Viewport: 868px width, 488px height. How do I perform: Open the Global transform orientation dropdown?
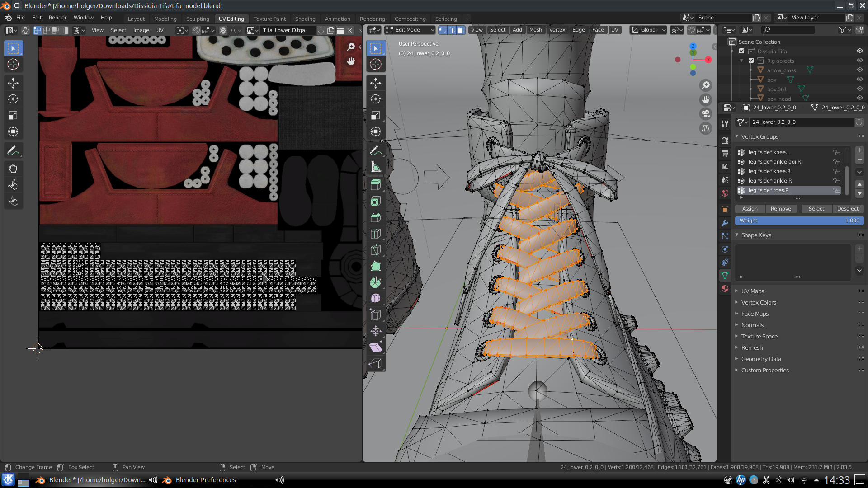point(649,30)
